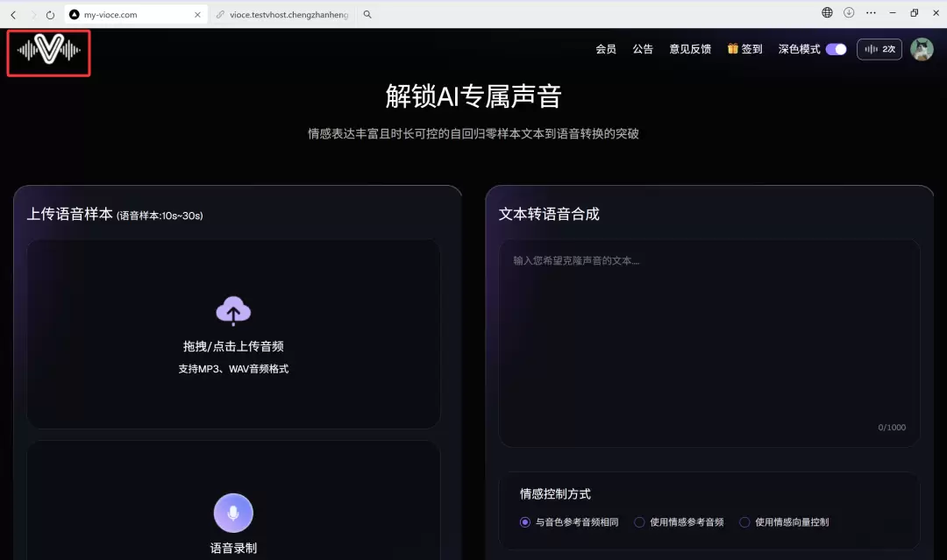Click the browser search magnifier icon
This screenshot has width=947, height=560.
tap(367, 15)
